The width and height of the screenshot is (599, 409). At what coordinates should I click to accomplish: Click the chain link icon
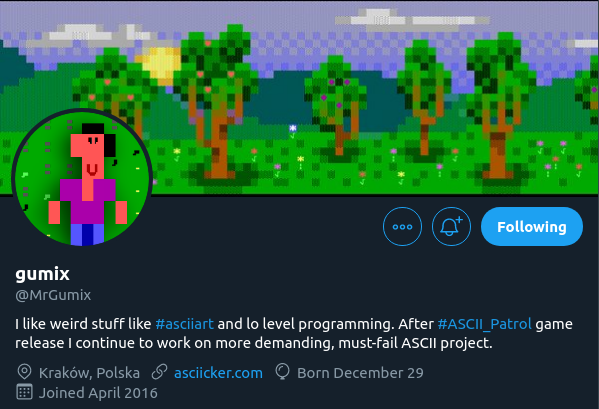[x=159, y=372]
